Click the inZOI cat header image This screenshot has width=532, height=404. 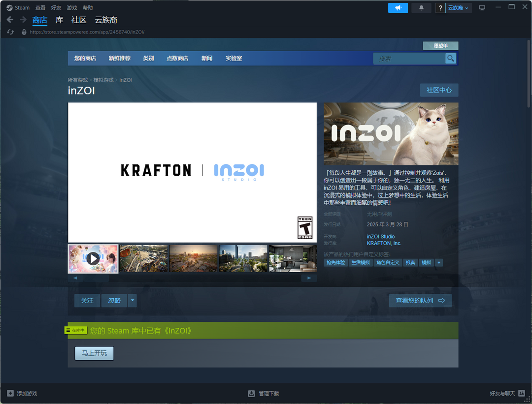(391, 134)
